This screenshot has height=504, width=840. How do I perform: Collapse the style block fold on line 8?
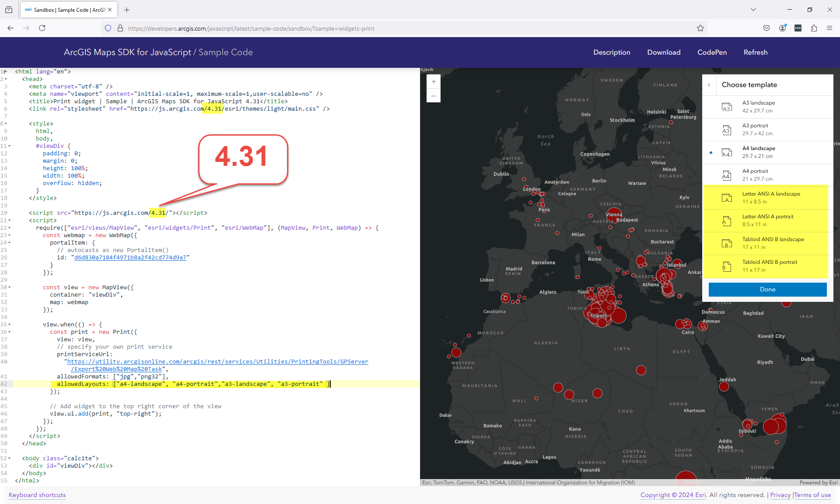coord(6,124)
